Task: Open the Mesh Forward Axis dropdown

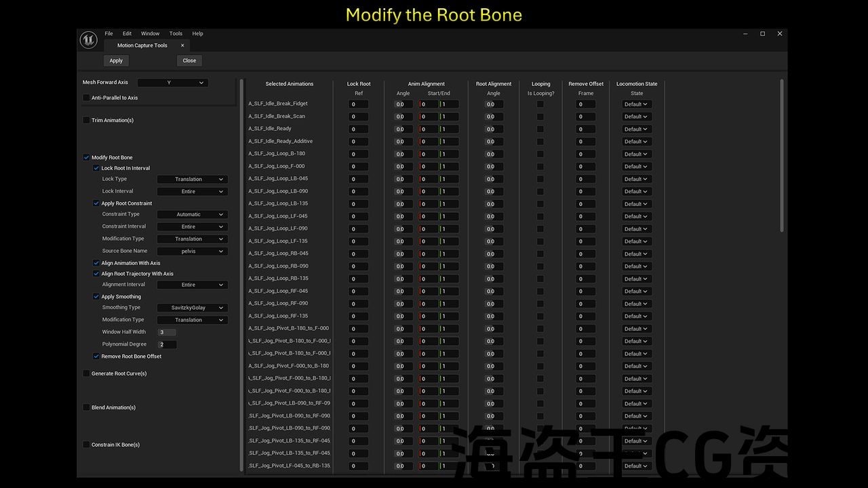Action: [x=172, y=83]
